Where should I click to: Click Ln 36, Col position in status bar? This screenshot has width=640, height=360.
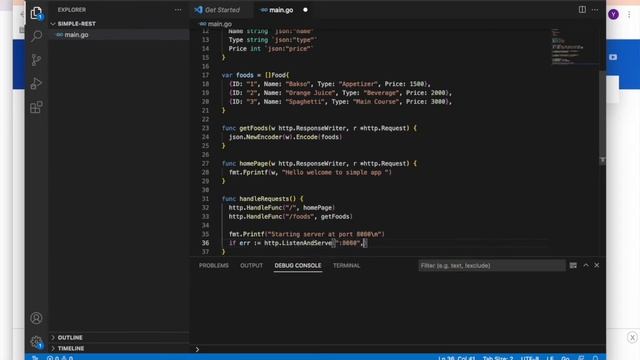(x=456, y=358)
